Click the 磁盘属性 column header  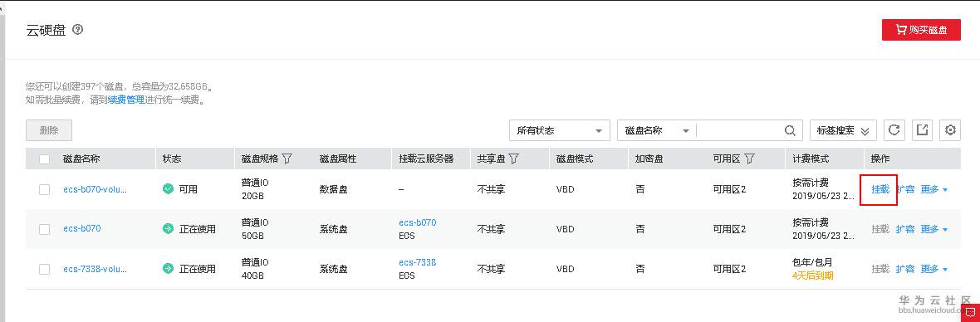pos(337,159)
